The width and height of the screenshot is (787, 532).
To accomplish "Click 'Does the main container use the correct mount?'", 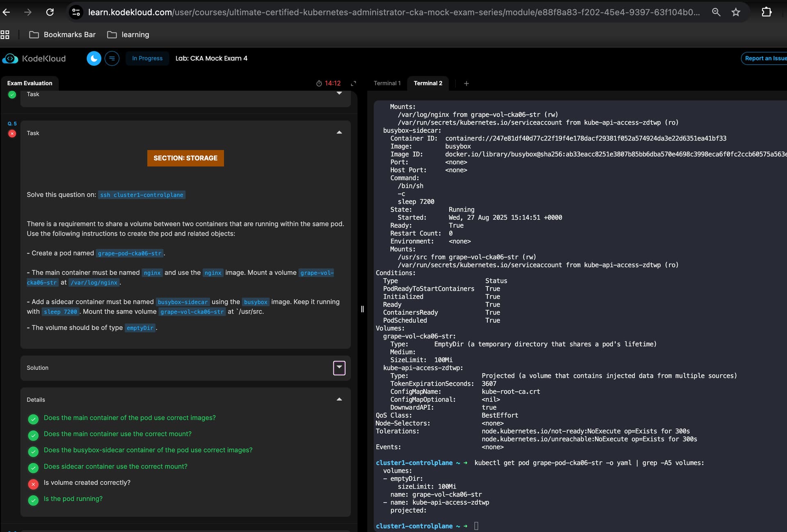I will [118, 434].
